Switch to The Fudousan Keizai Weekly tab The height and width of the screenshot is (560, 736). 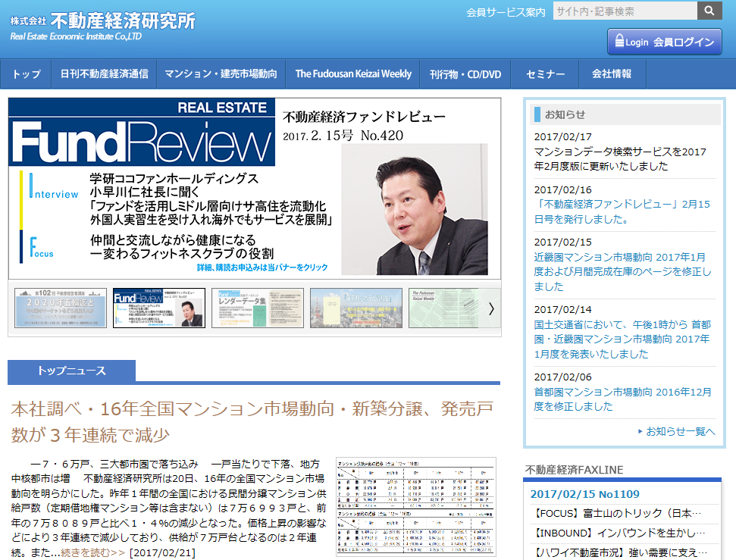352,74
